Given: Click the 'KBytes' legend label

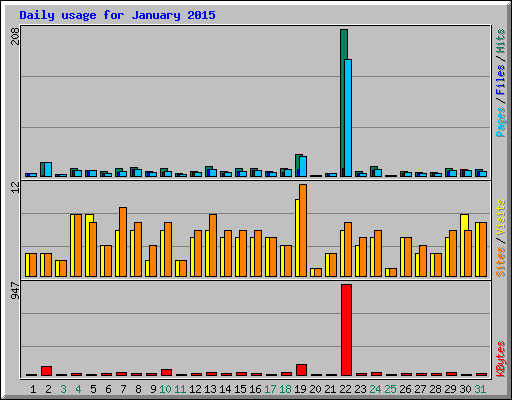Looking at the screenshot, I should (500, 359).
